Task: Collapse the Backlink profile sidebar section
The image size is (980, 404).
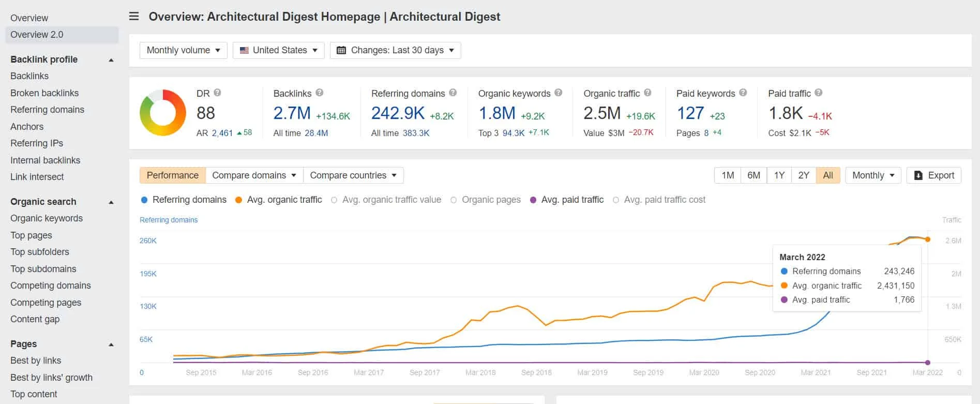Action: [111, 60]
